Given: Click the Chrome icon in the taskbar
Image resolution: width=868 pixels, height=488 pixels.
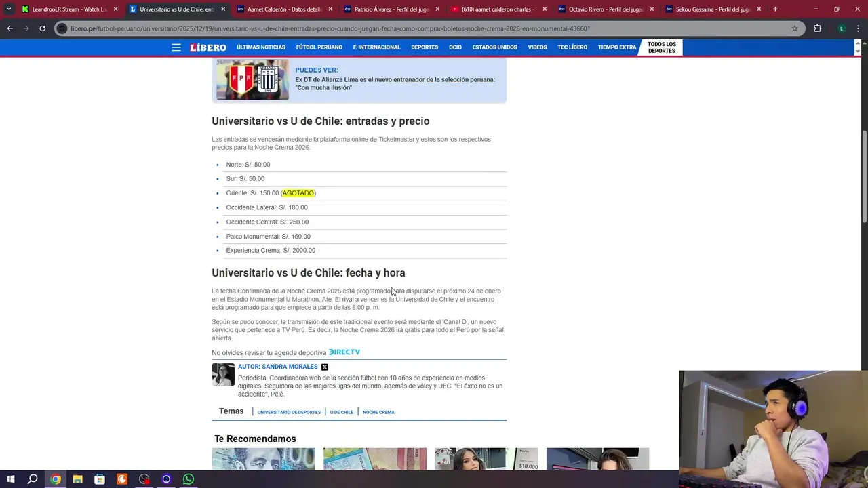Looking at the screenshot, I should (55, 479).
